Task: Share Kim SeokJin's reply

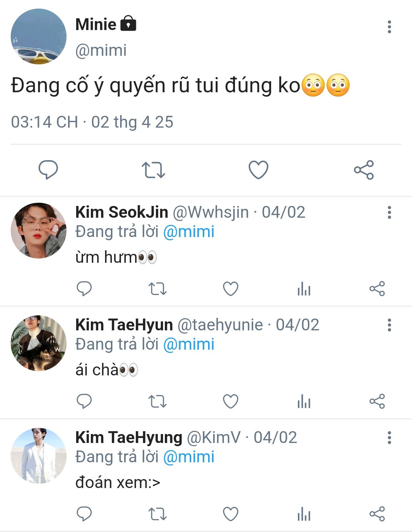Action: pyautogui.click(x=377, y=289)
